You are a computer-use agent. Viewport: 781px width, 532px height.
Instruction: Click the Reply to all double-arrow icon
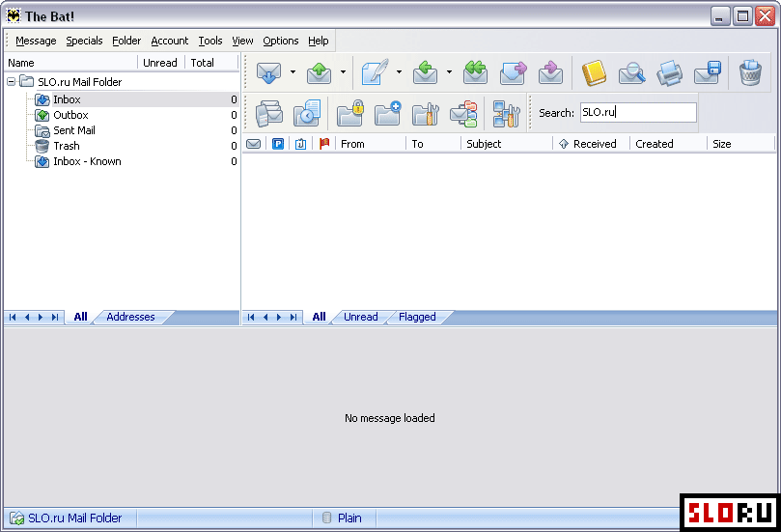[x=475, y=72]
